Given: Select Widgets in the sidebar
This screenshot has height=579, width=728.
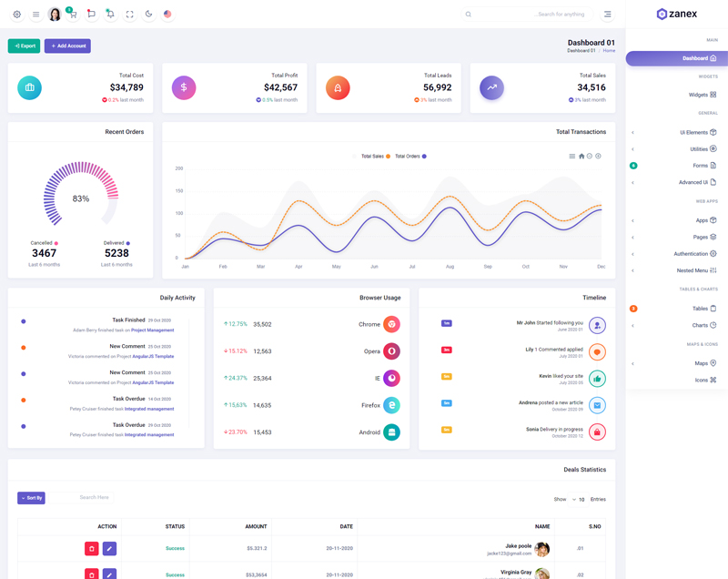Looking at the screenshot, I should point(702,95).
